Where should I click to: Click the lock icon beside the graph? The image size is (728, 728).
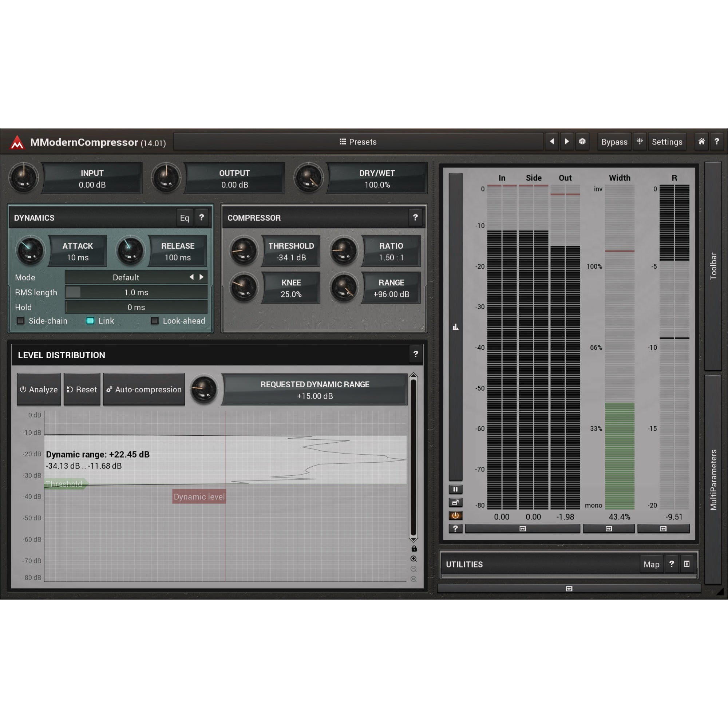[414, 549]
